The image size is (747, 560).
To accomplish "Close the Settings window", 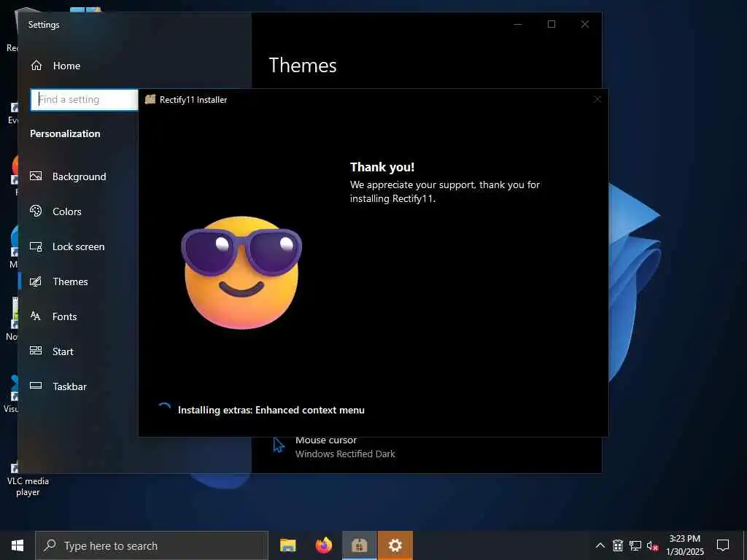I will (585, 24).
